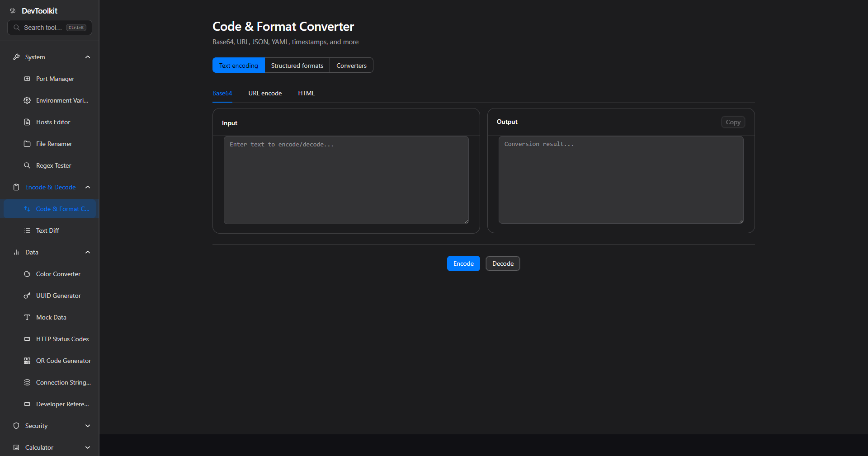
Task: Click the QR Code Generator icon
Action: (x=27, y=361)
